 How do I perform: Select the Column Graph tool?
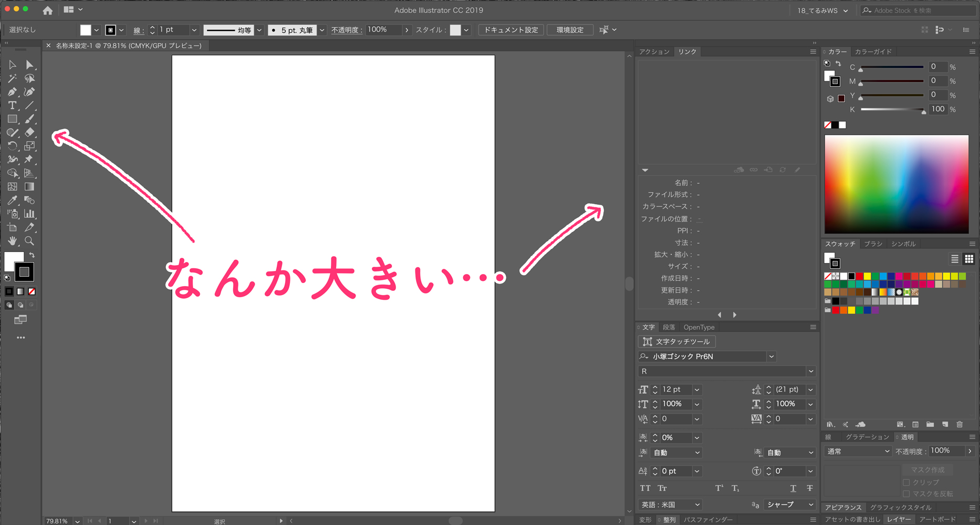(29, 214)
